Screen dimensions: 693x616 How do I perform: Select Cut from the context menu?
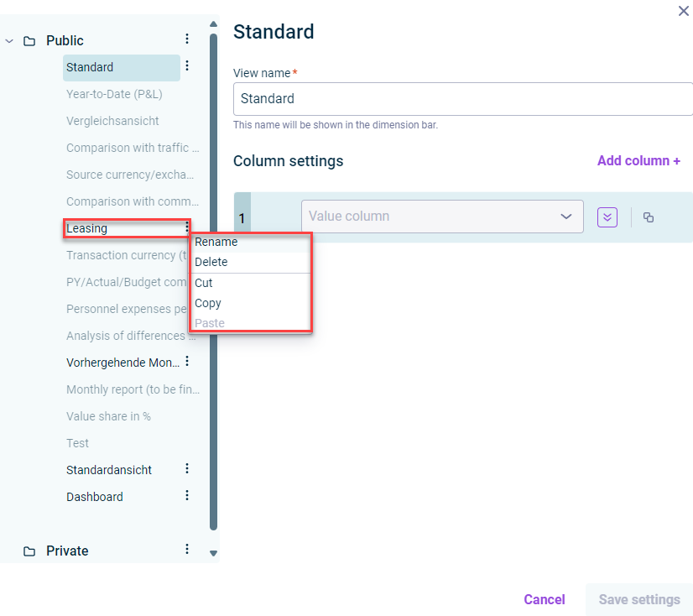(x=204, y=282)
